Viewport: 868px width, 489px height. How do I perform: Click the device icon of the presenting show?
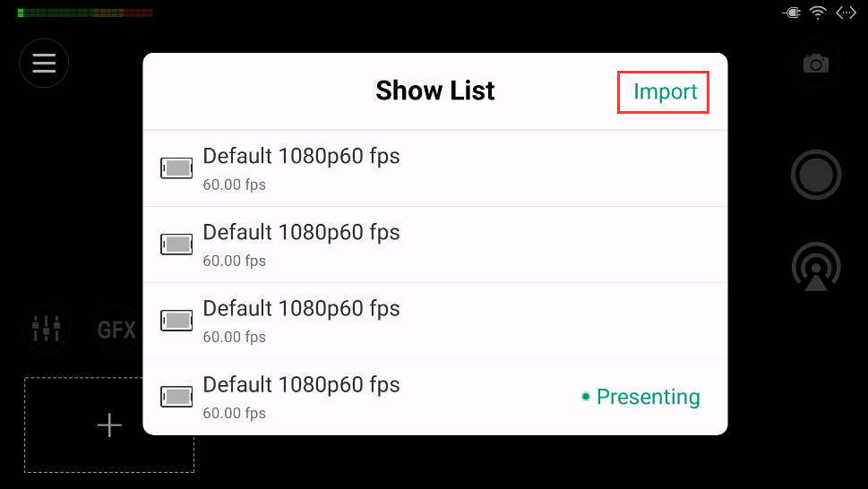176,397
